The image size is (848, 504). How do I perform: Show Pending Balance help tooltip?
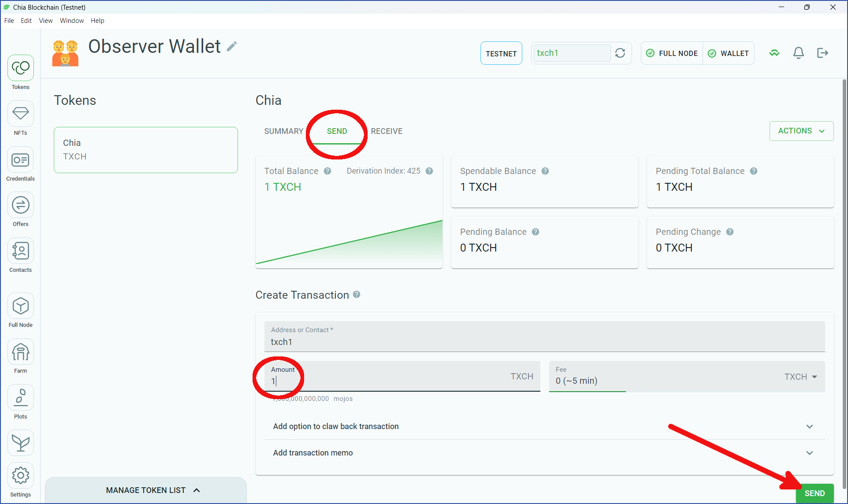tap(536, 232)
